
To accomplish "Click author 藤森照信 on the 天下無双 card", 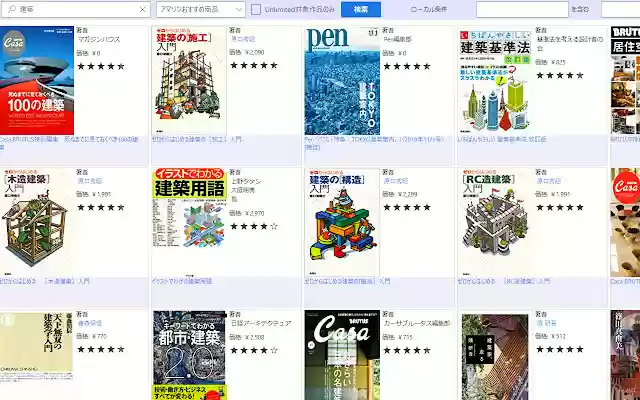I will [x=90, y=323].
